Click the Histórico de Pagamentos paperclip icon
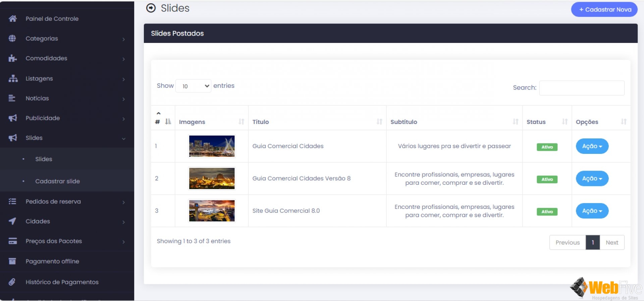This screenshot has height=301, width=644. [12, 282]
